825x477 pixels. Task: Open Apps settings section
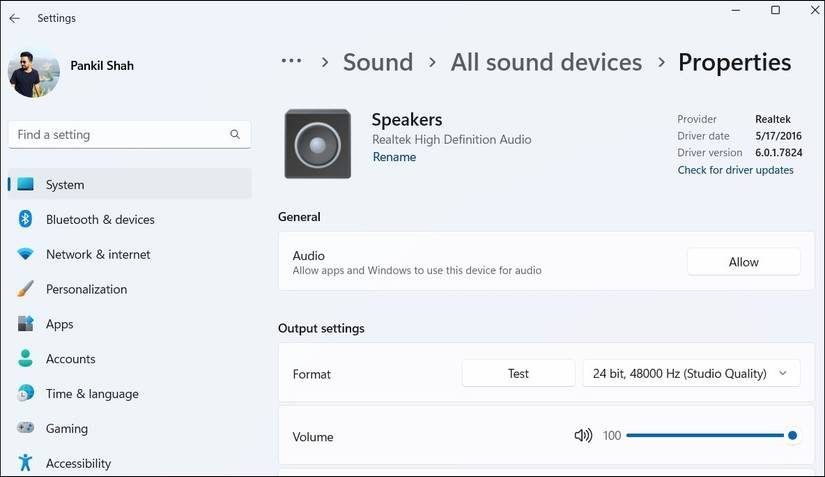pyautogui.click(x=60, y=324)
